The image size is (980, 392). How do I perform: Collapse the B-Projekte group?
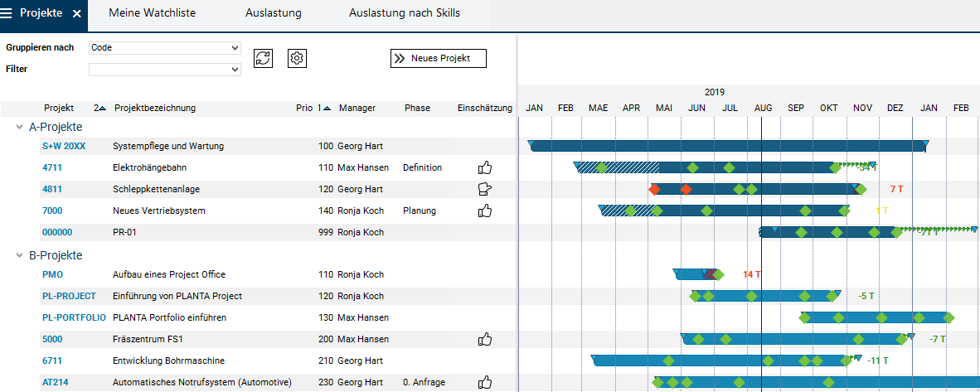click(20, 255)
